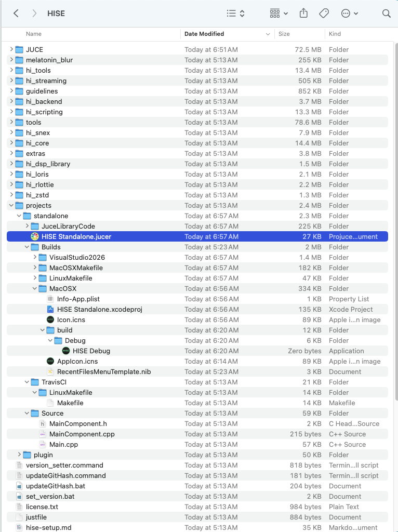The height and width of the screenshot is (532, 398).
Task: Click the Edit Tags icon
Action: coord(324,13)
